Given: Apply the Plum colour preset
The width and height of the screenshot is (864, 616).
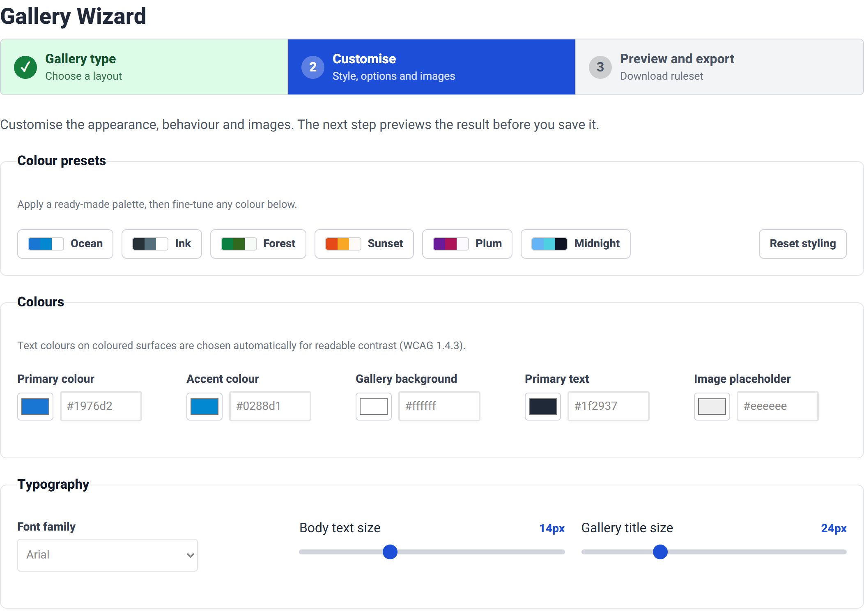Looking at the screenshot, I should (x=467, y=244).
